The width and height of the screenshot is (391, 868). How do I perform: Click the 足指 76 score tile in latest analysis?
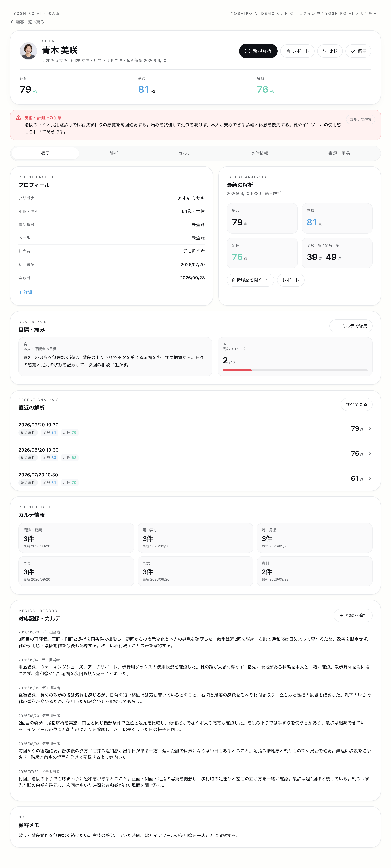click(x=262, y=253)
